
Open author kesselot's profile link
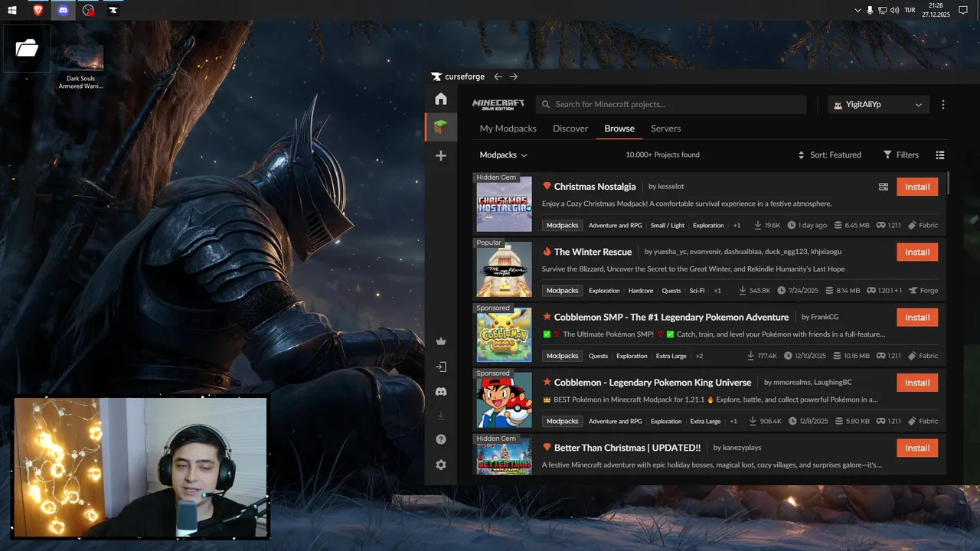click(x=671, y=187)
